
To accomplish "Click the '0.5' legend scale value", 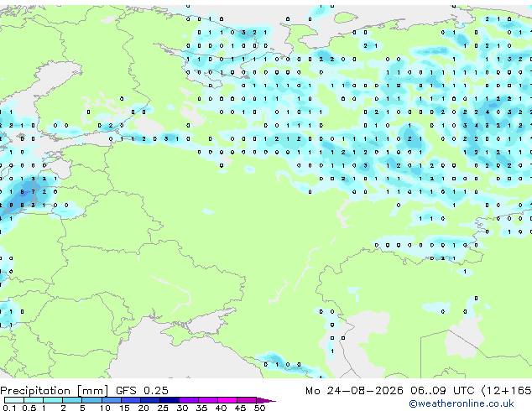I will [29, 408].
